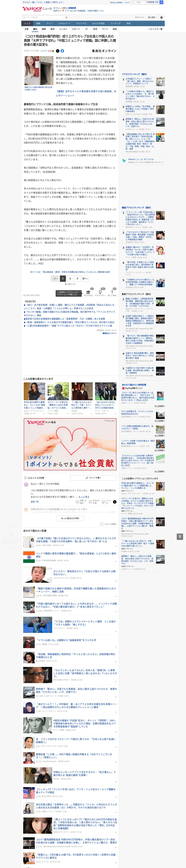Select the エキスパート tab

[x=64, y=23]
